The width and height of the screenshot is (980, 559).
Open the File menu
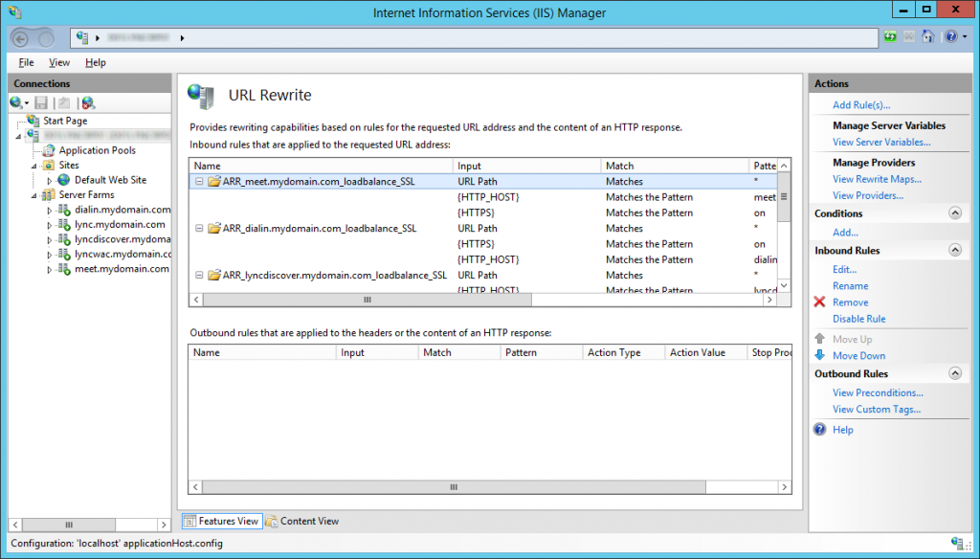pos(26,62)
